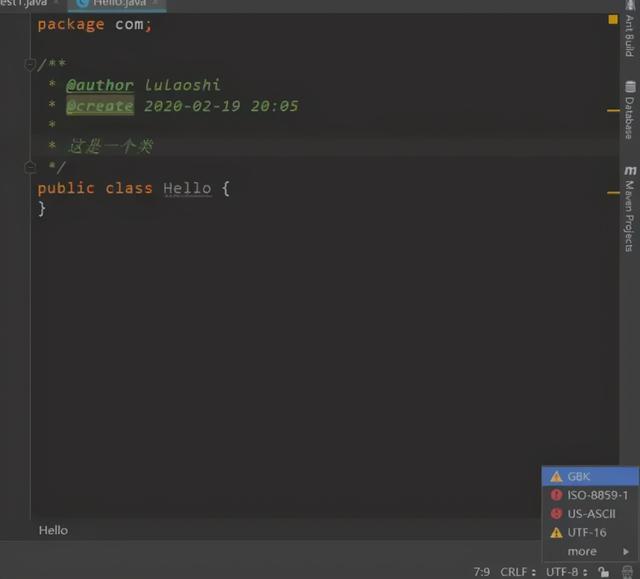Switch to the Hello.java editor tab
Image resolution: width=640 pixels, height=579 pixels.
(x=117, y=4)
